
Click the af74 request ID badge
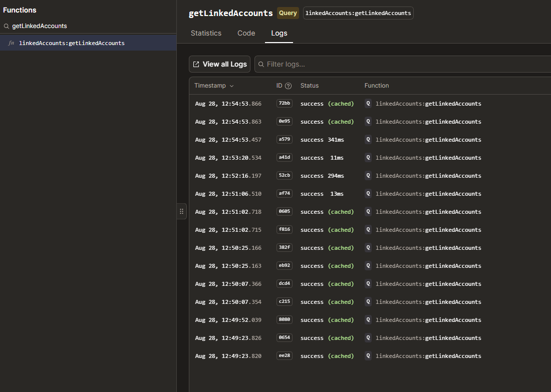coord(285,194)
